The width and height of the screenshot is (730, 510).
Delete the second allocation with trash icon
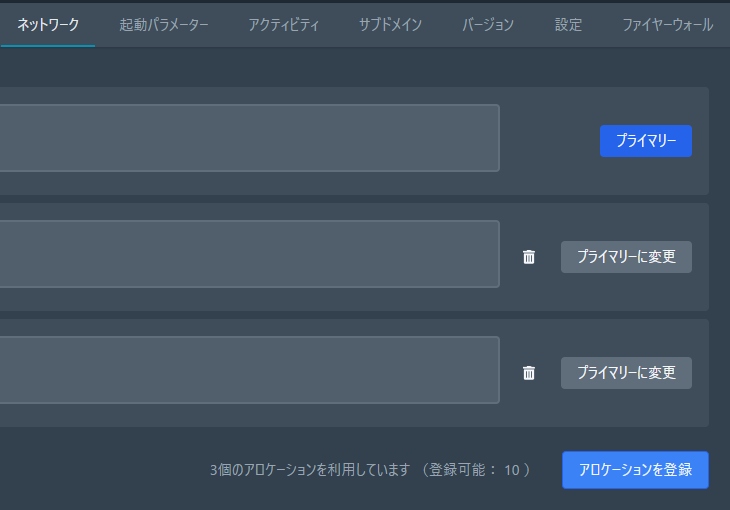(529, 257)
